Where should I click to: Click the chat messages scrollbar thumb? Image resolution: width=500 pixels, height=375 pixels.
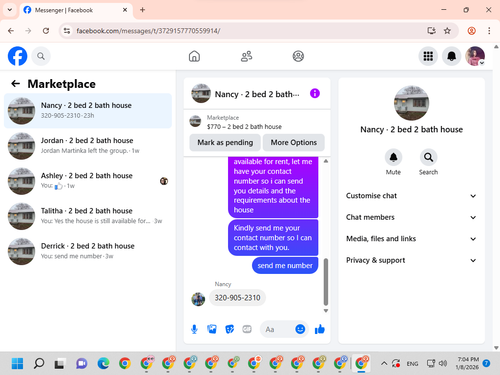326,282
